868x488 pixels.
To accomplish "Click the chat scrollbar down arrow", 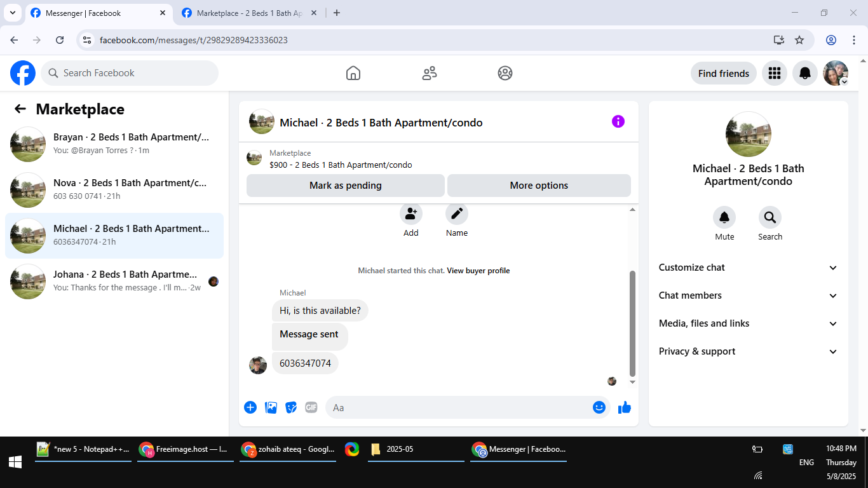I will coord(632,382).
